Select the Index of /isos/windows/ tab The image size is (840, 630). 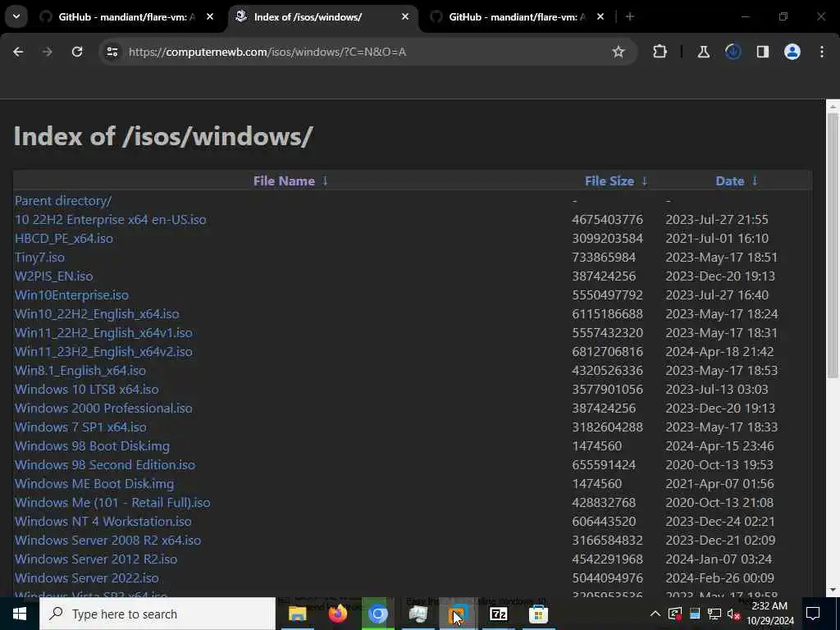pos(322,16)
